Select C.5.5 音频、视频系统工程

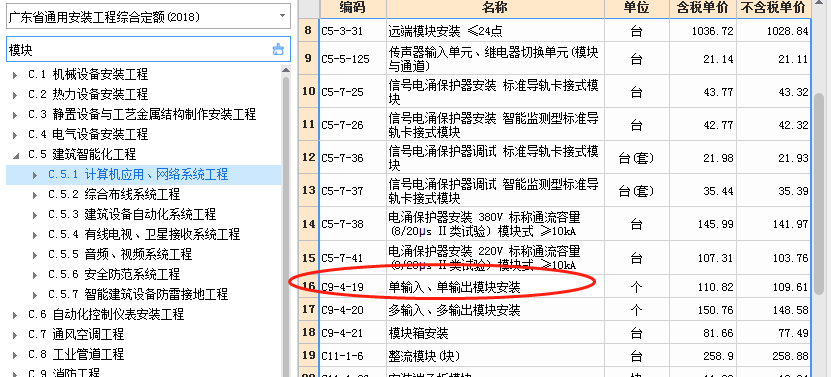(x=120, y=255)
